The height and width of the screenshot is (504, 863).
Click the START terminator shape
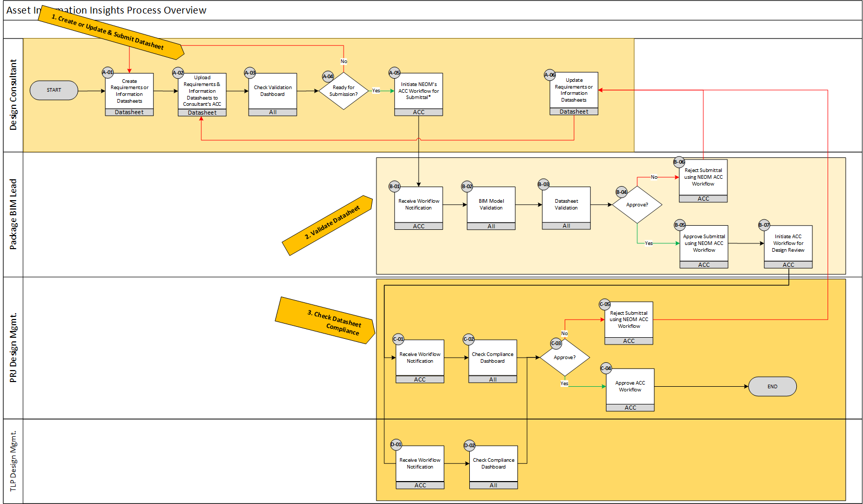coord(54,90)
